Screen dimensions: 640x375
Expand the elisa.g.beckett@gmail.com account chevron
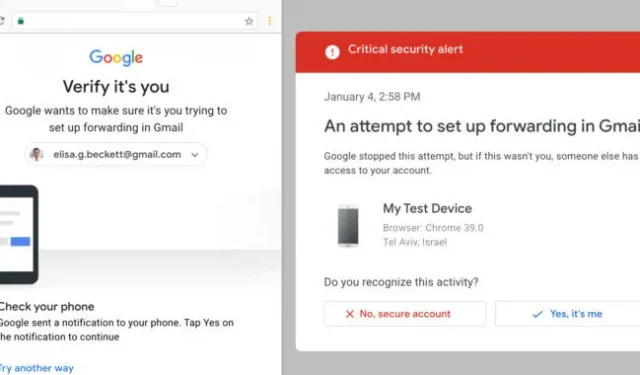click(195, 155)
